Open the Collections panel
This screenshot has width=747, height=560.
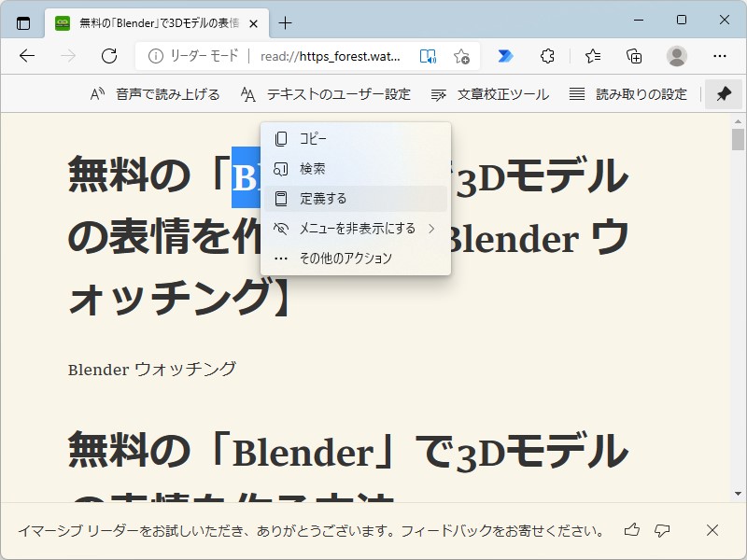pos(634,56)
